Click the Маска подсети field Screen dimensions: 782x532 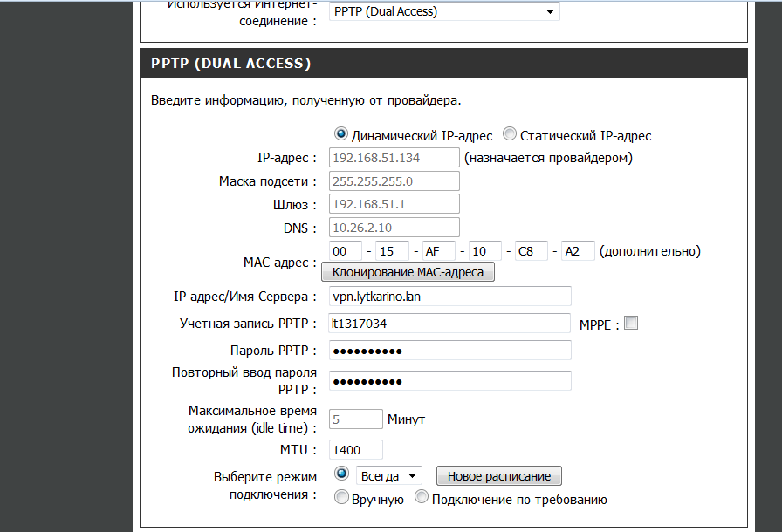pyautogui.click(x=394, y=181)
